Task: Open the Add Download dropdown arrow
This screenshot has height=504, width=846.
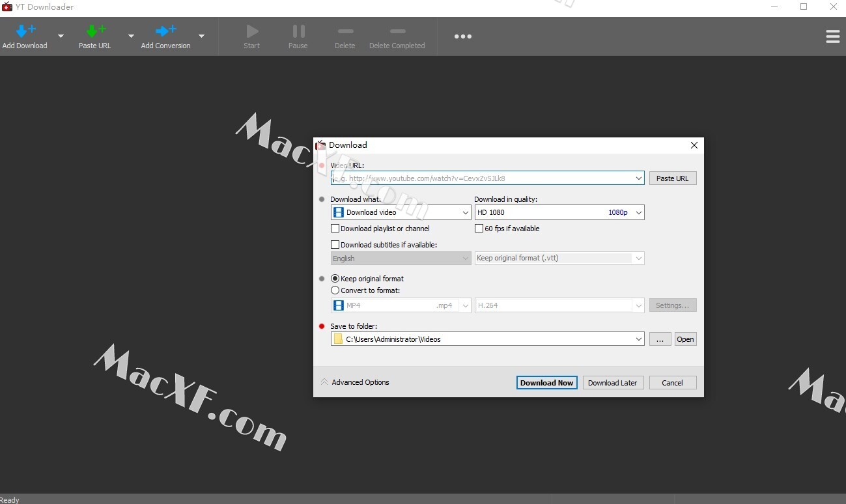Action: click(x=61, y=36)
